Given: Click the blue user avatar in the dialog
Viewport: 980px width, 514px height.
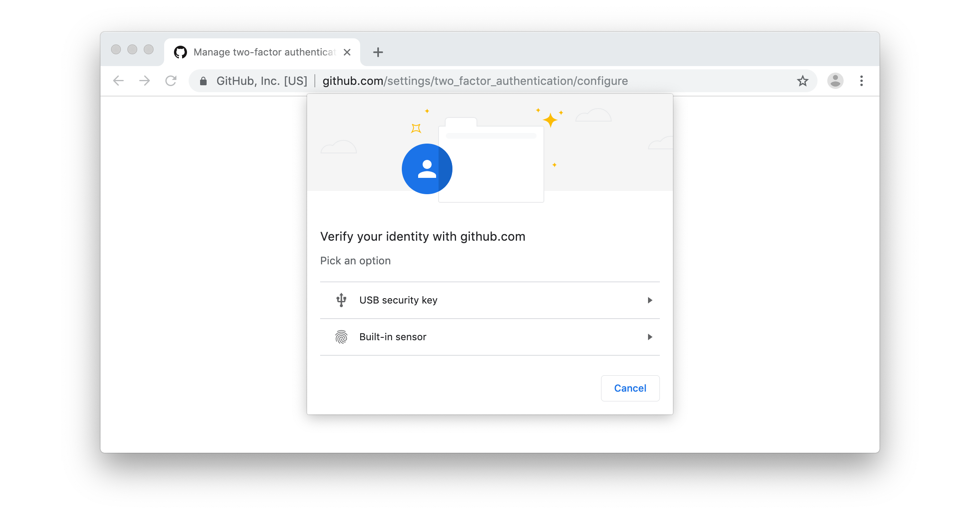Looking at the screenshot, I should point(427,168).
